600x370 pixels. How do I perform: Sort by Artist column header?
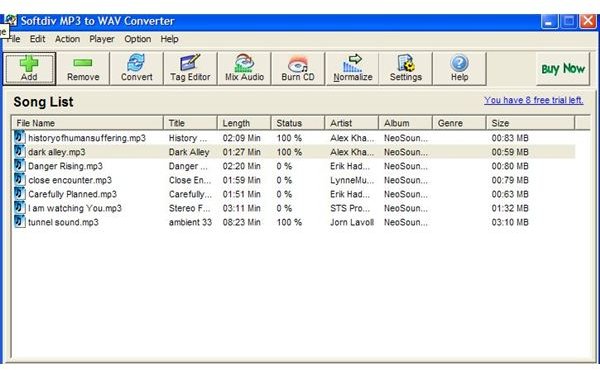coord(352,123)
